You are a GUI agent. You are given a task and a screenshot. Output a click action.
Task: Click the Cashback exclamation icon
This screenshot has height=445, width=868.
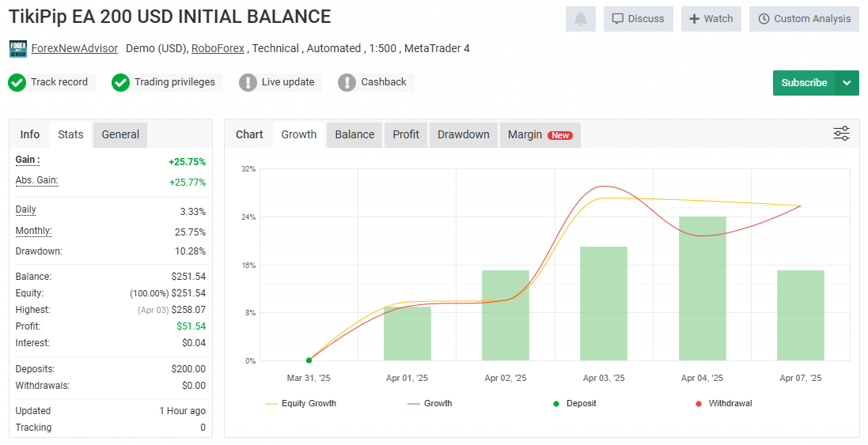coord(347,82)
